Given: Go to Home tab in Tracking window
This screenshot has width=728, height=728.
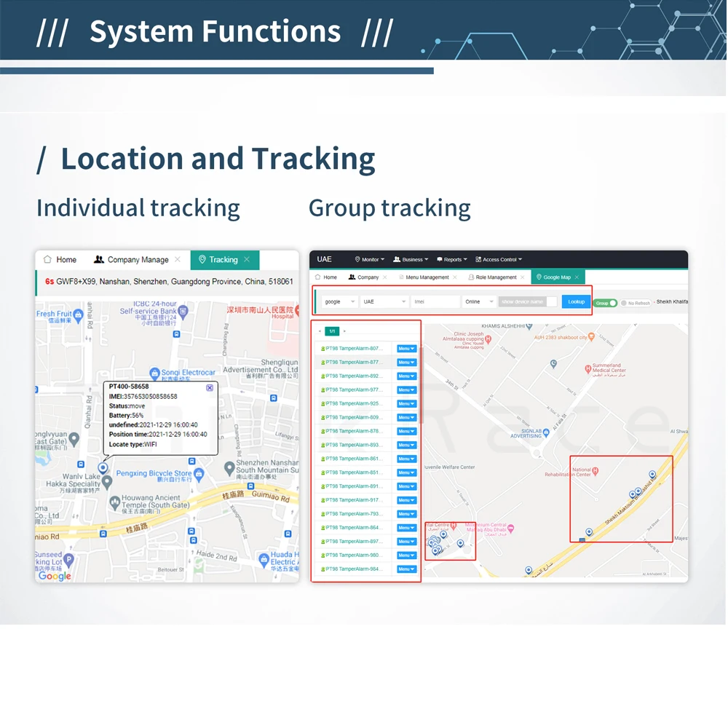Looking at the screenshot, I should tap(60, 260).
